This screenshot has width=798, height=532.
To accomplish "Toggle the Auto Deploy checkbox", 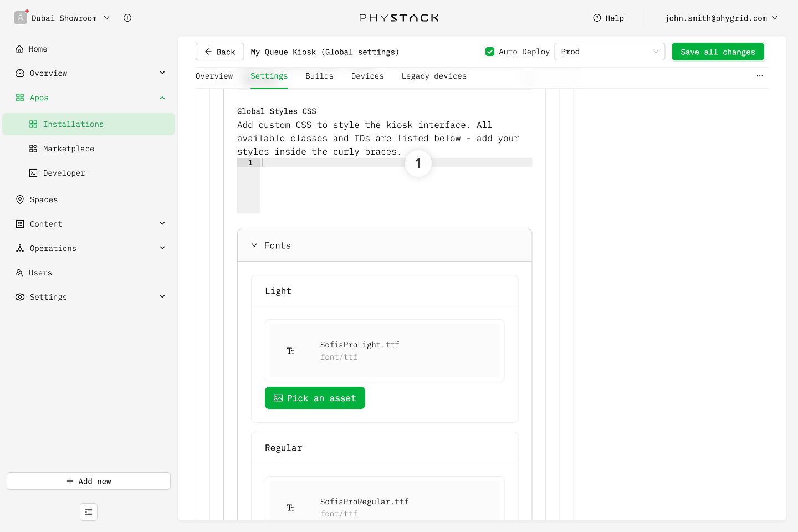I will click(x=490, y=52).
